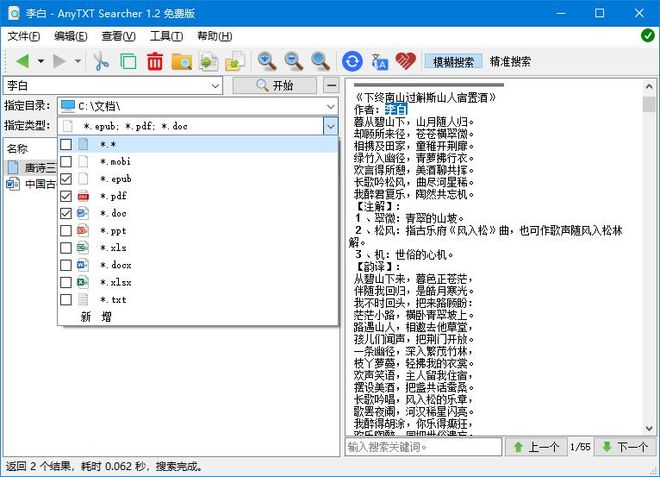
Task: Open the forward button history dropdown arrow
Action: pyautogui.click(x=78, y=61)
